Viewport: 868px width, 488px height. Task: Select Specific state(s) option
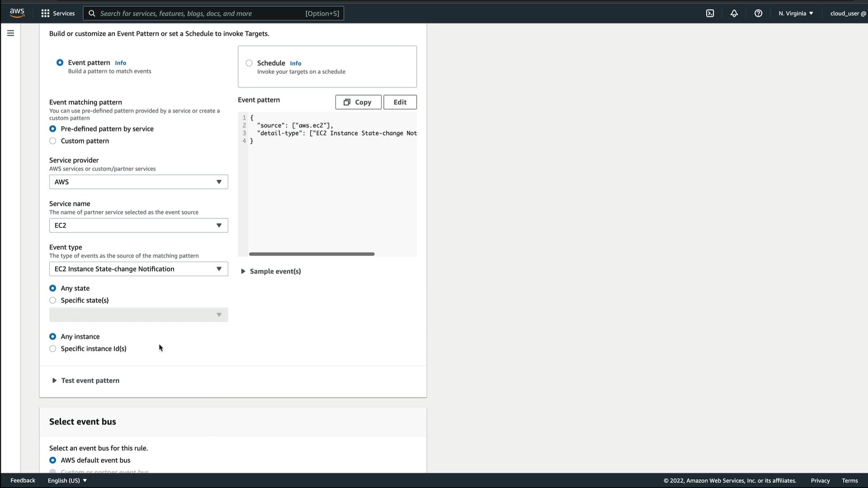[x=53, y=300]
